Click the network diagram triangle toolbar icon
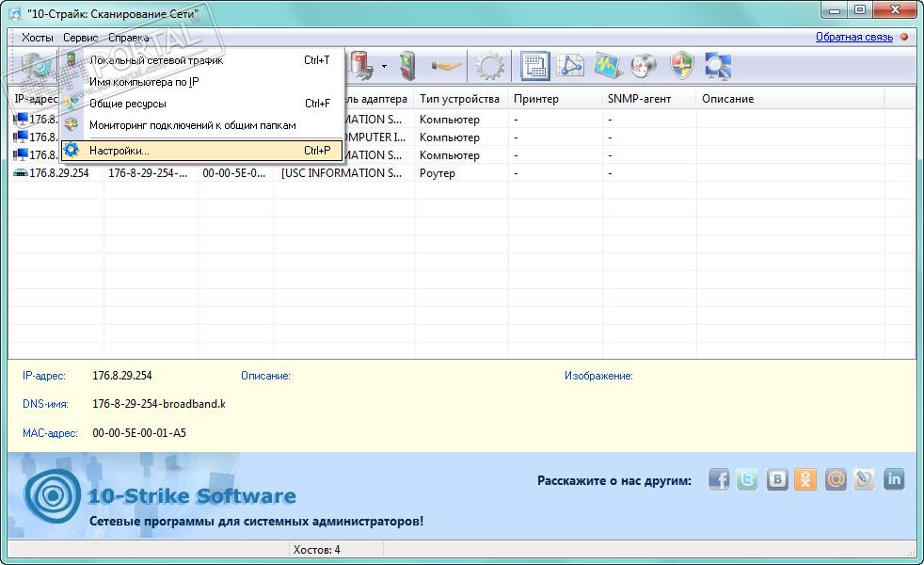 pyautogui.click(x=570, y=66)
